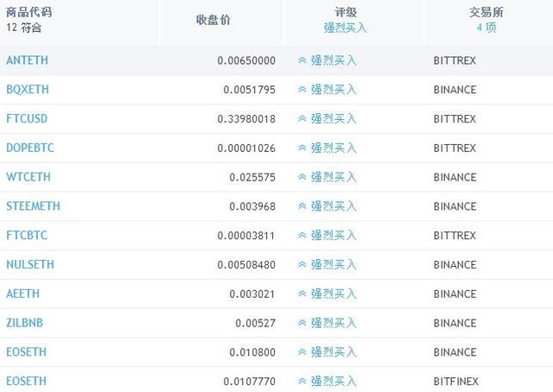Click the BINANCE exchange cell in NULSETH row
Screen dimensions: 553x392
(x=455, y=265)
